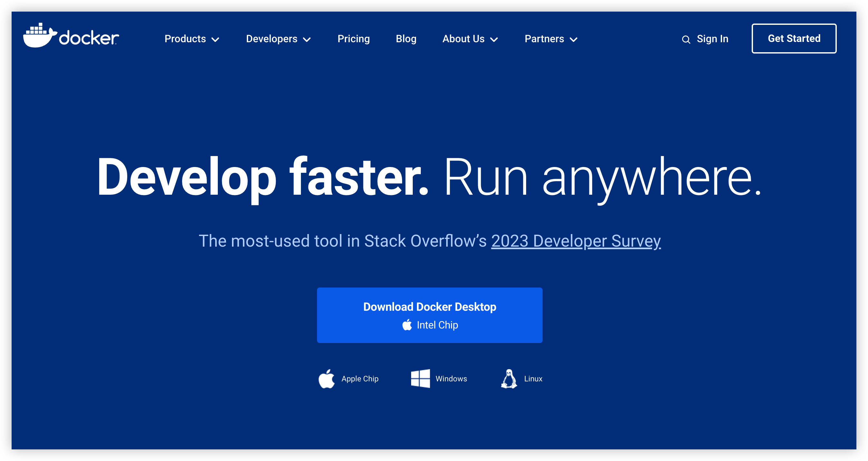This screenshot has height=461, width=868.
Task: Open the Partners menu label
Action: [544, 39]
